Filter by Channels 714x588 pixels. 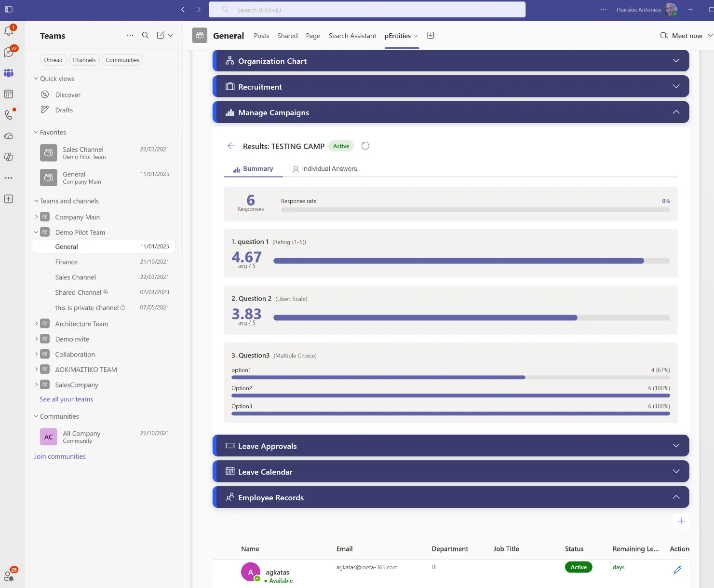84,60
